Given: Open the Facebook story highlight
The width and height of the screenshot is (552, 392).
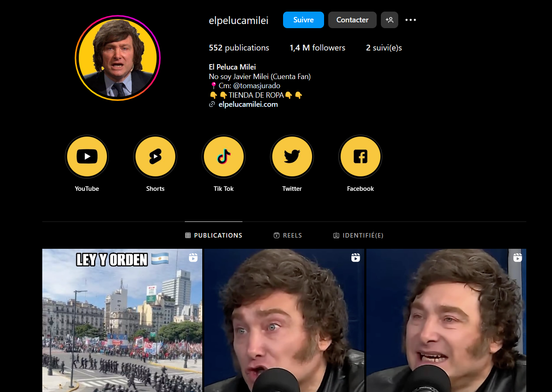Looking at the screenshot, I should (361, 157).
